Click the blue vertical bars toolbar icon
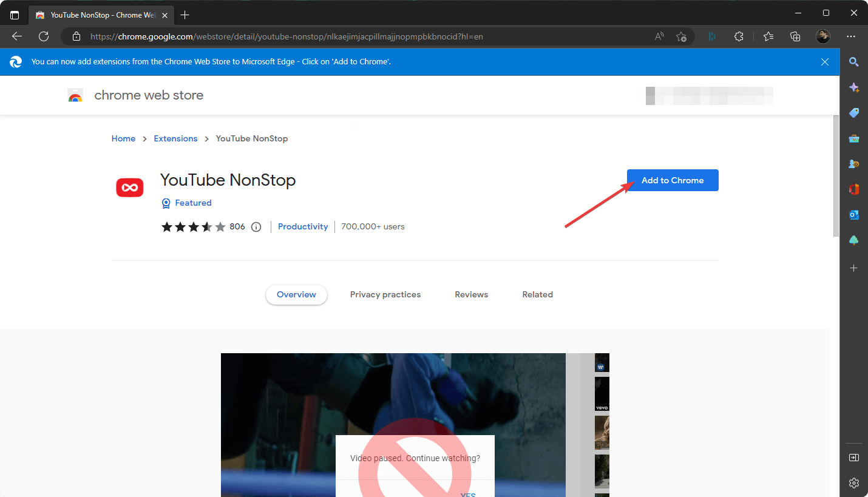Image resolution: width=868 pixels, height=497 pixels. (x=711, y=36)
